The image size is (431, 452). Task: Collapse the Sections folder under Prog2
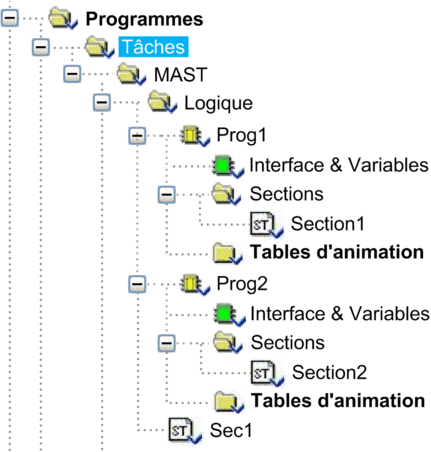pyautogui.click(x=167, y=343)
